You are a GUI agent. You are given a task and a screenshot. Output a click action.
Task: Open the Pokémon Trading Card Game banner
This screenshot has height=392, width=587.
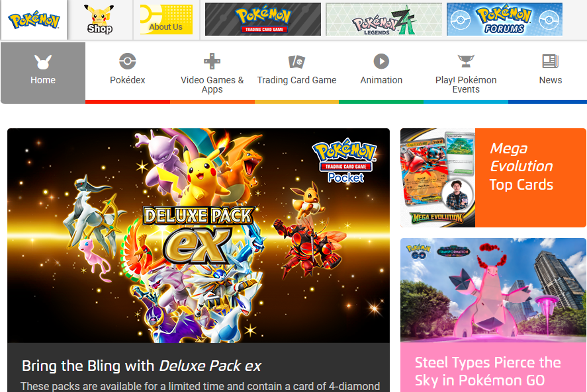[x=263, y=19]
